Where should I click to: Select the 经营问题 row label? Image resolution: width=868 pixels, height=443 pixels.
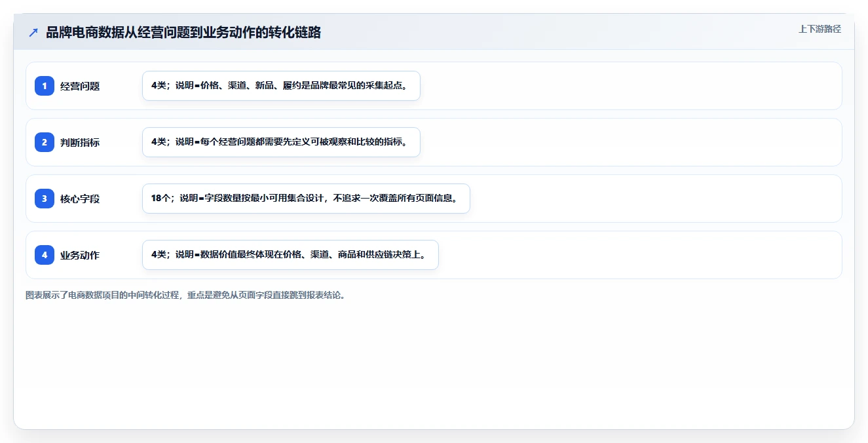[80, 86]
